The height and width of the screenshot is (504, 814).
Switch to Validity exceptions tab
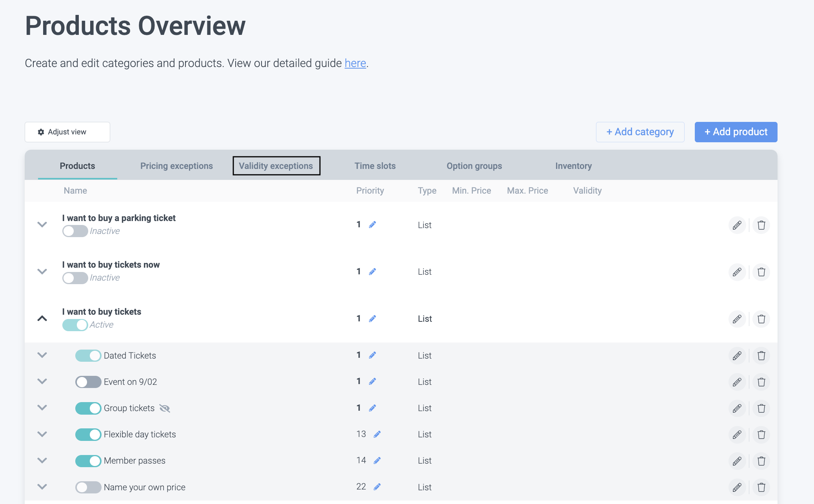pyautogui.click(x=276, y=166)
